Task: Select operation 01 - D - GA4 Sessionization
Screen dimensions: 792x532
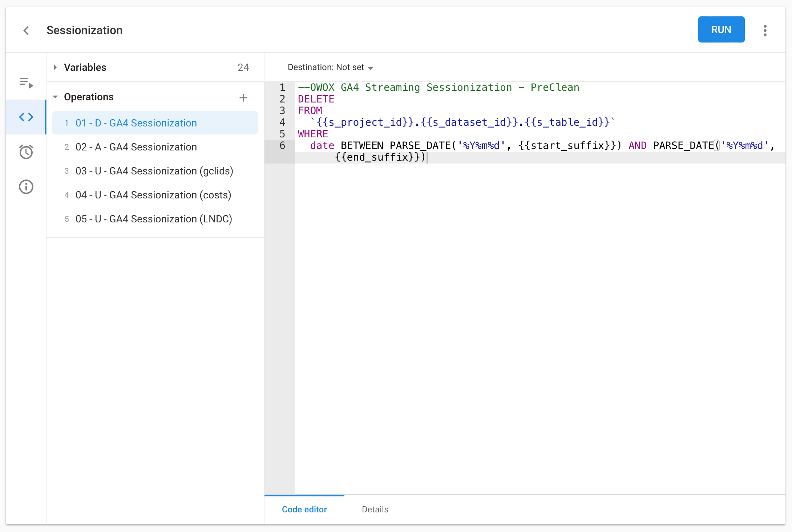Action: (155, 123)
